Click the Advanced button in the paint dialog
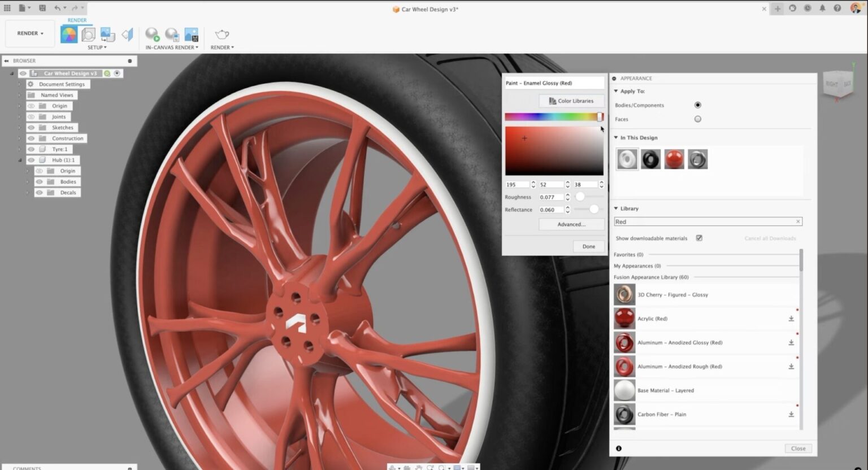The width and height of the screenshot is (868, 470). coord(571,224)
